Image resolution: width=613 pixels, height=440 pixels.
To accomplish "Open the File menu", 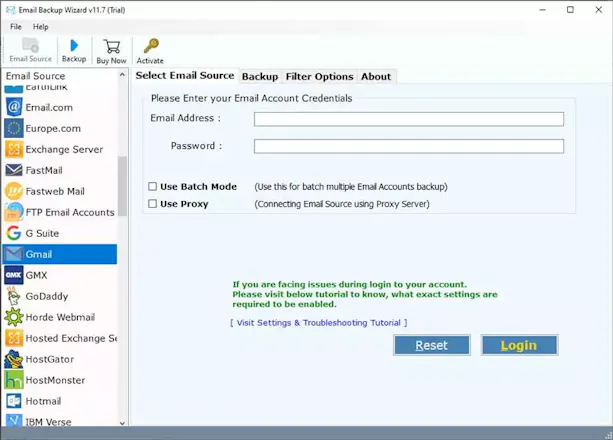I will pos(16,27).
